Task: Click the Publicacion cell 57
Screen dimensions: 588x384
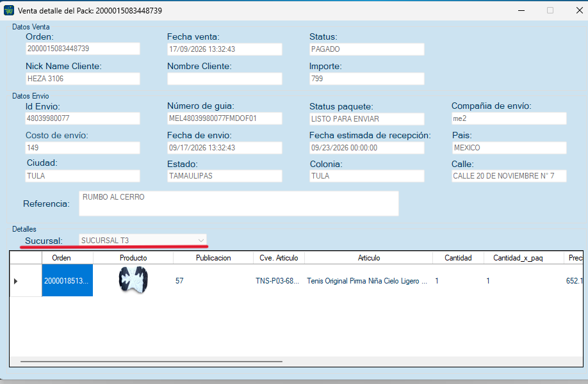Action: pos(213,280)
